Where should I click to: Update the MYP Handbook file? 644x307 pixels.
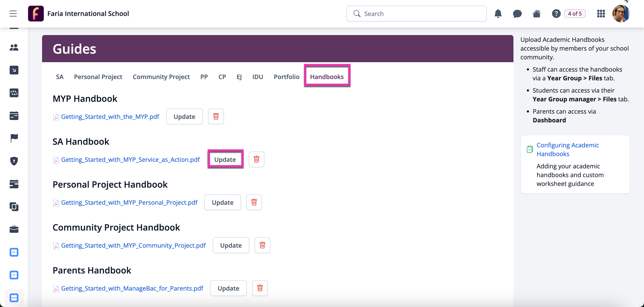(x=184, y=116)
